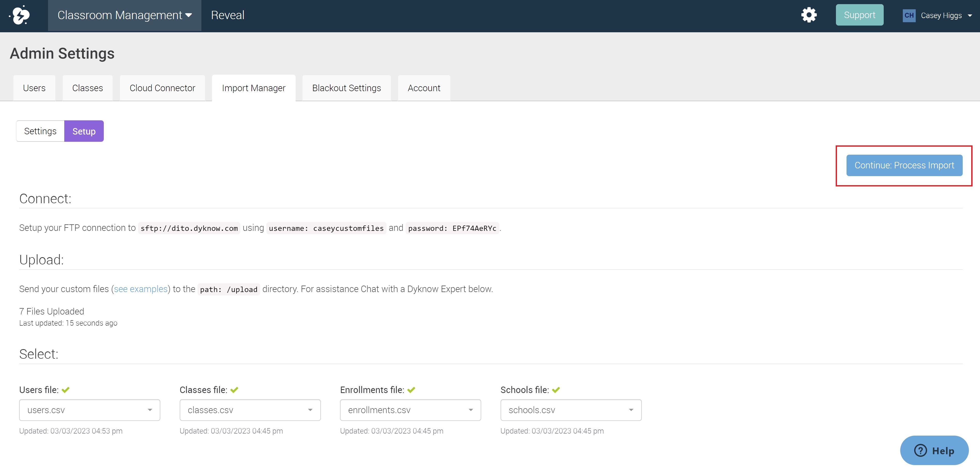The width and height of the screenshot is (980, 471).
Task: Open the users.csv file dropdown
Action: [90, 410]
